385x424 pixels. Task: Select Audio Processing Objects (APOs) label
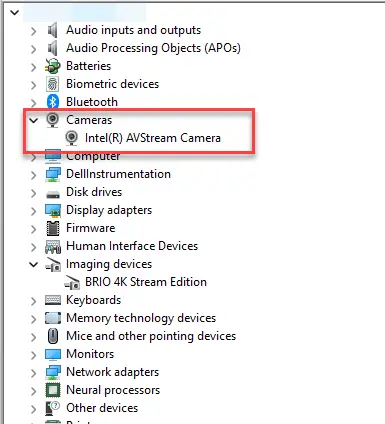[153, 48]
